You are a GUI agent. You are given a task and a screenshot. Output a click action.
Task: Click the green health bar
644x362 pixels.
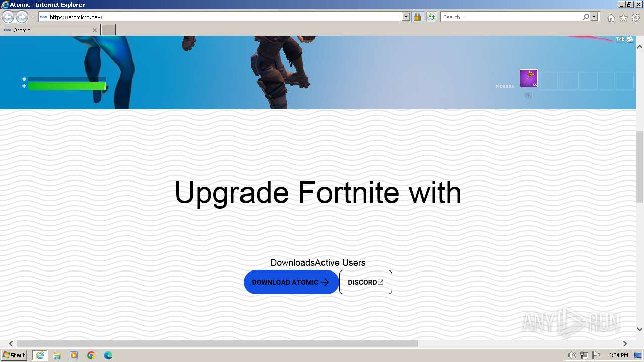tap(66, 86)
